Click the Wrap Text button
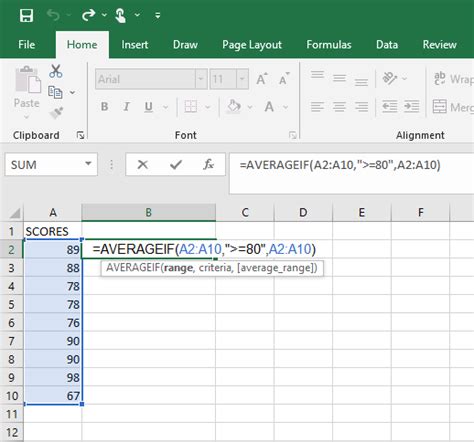The width and height of the screenshot is (474, 442). coord(453,79)
